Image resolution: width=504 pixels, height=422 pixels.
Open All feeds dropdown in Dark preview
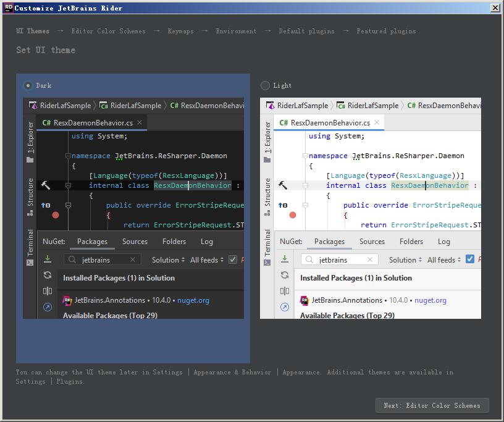(207, 260)
